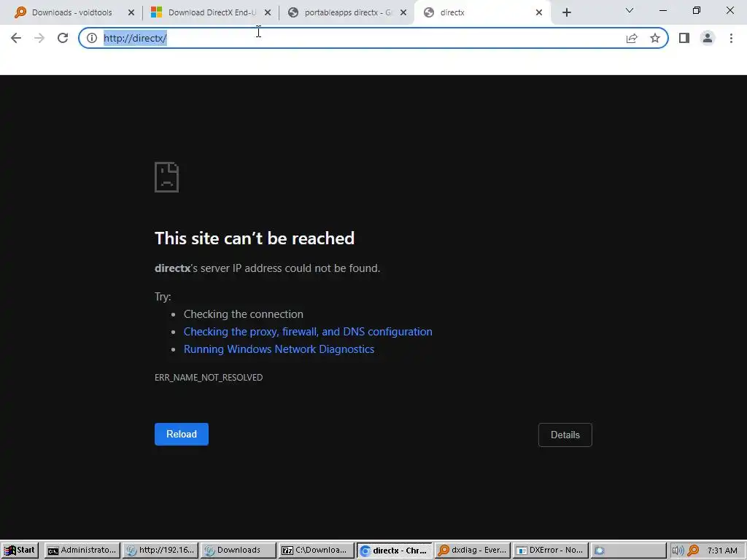Viewport: 747px width, 560px height.
Task: Open Chrome three-dot menu
Action: pos(731,38)
